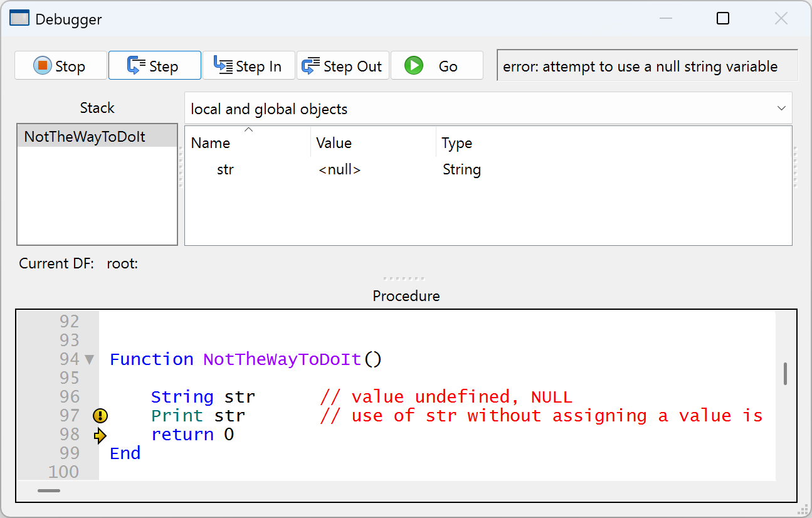Image resolution: width=812 pixels, height=518 pixels.
Task: Click the yellow error marker on line 97
Action: coord(100,416)
